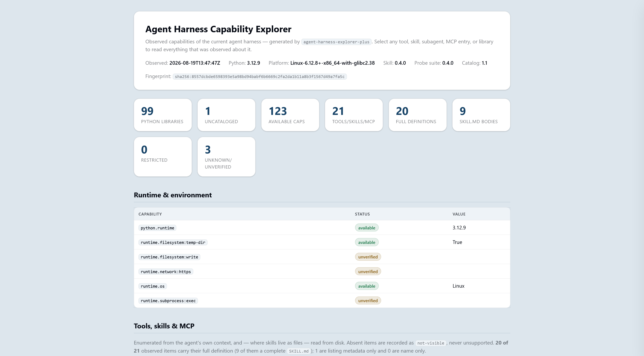Screen dimensions: 644x356
Task: Click the 3.12.9 value in python.runtime row
Action: point(459,228)
